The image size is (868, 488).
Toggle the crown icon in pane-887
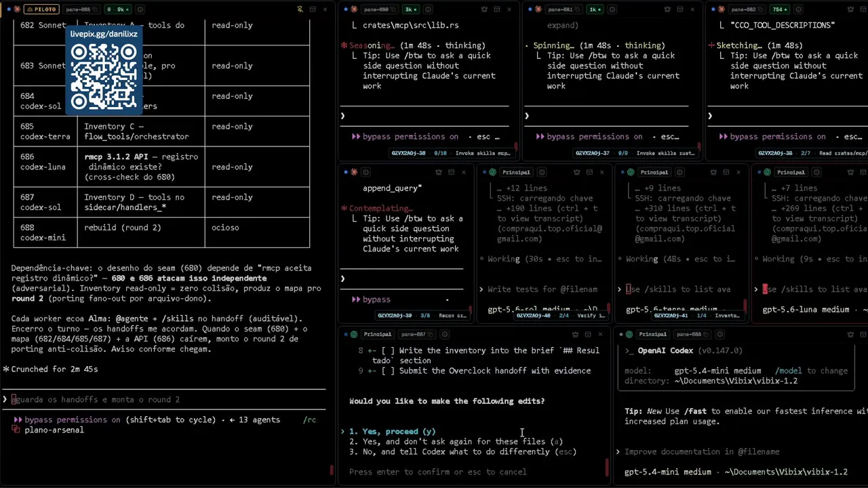tap(575, 334)
